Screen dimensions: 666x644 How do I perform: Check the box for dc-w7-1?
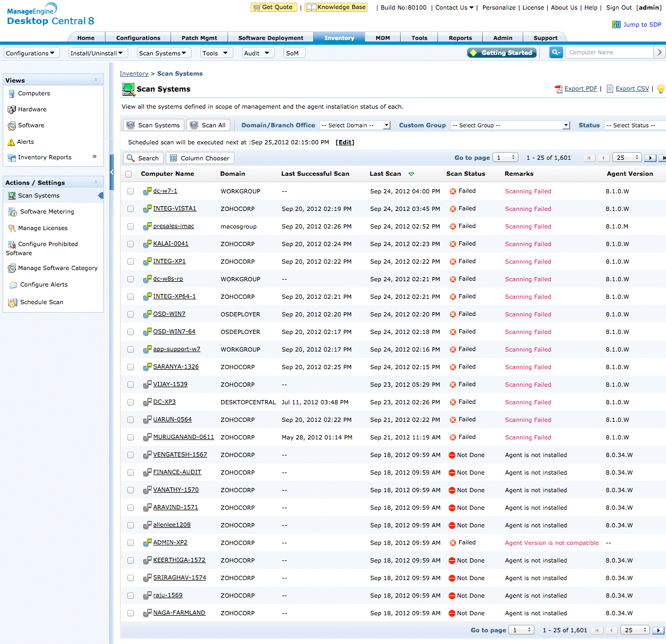pyautogui.click(x=131, y=191)
